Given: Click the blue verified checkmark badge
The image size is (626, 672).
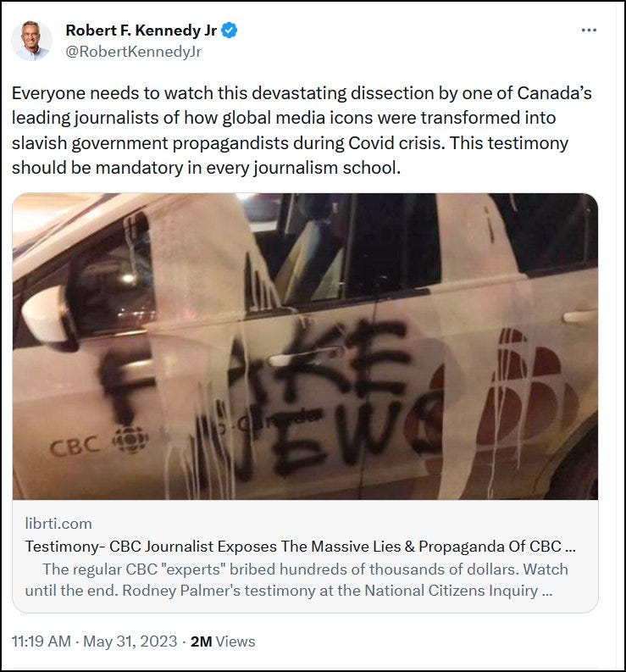Looking at the screenshot, I should coord(230,31).
